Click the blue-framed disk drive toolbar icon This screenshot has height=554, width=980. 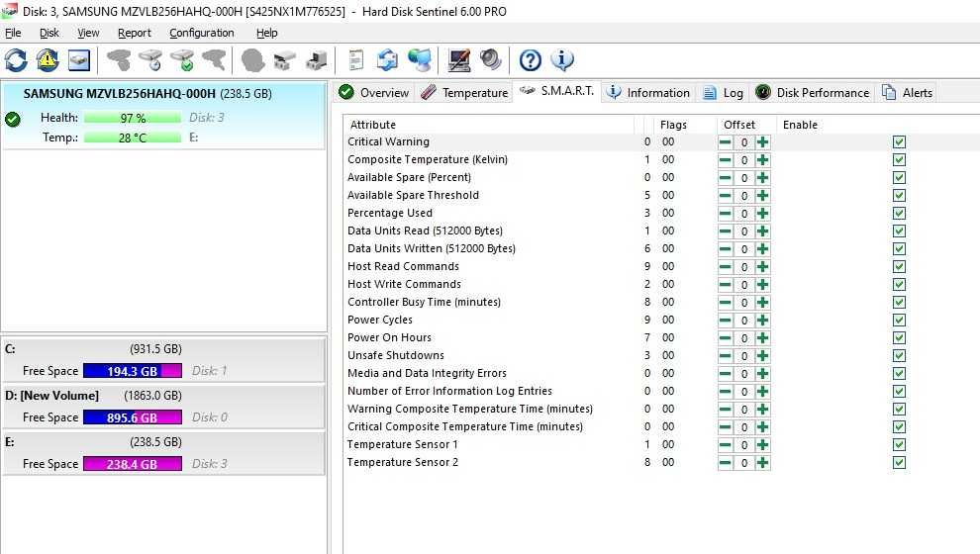(79, 60)
